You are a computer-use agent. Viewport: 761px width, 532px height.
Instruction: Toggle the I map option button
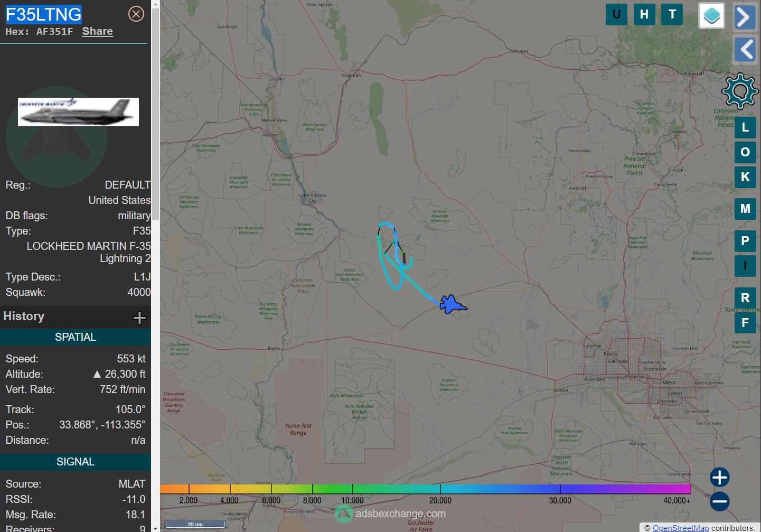coord(745,266)
